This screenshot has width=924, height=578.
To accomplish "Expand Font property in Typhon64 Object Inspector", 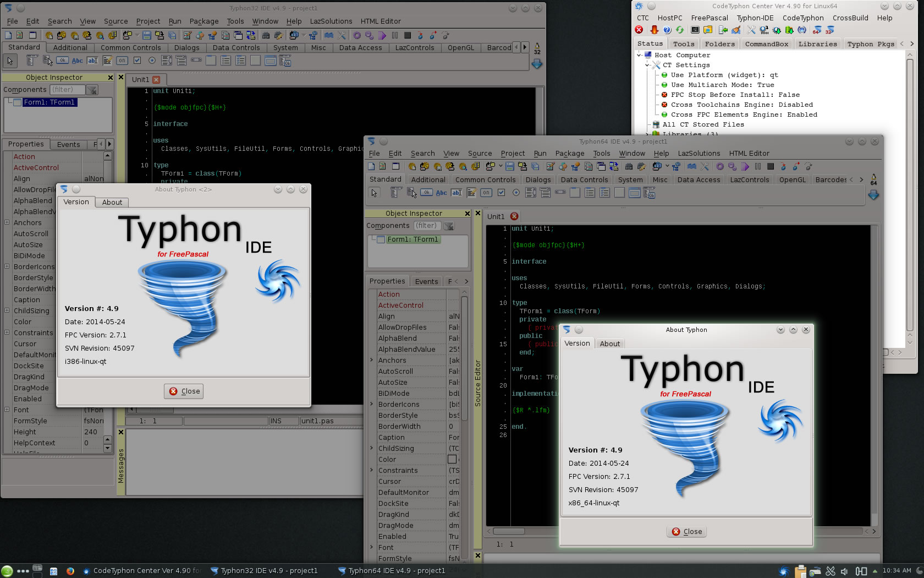I will pyautogui.click(x=372, y=547).
